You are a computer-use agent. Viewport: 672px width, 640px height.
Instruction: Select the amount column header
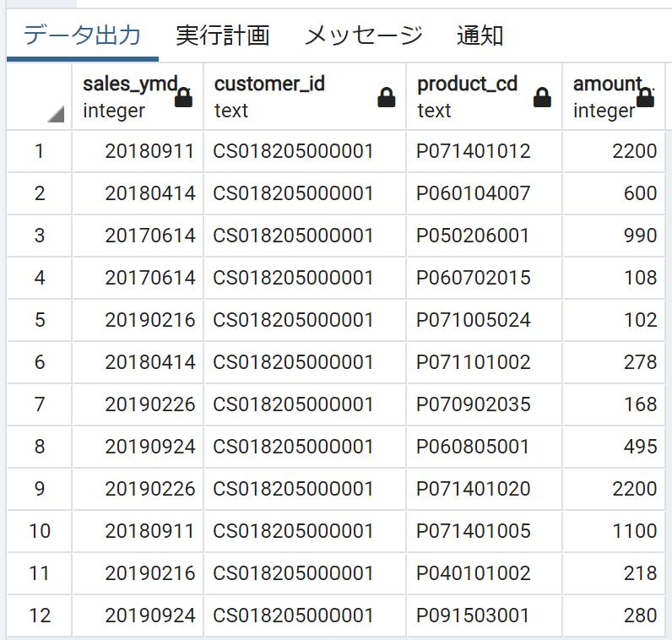(614, 96)
